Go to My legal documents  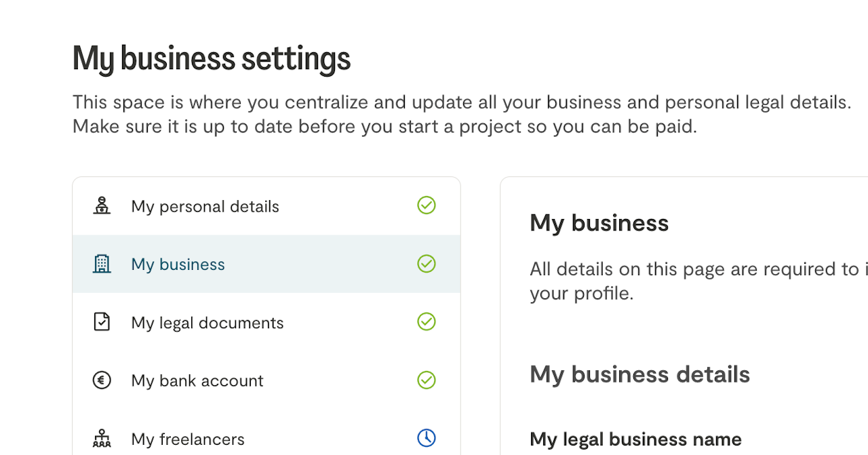coord(208,323)
